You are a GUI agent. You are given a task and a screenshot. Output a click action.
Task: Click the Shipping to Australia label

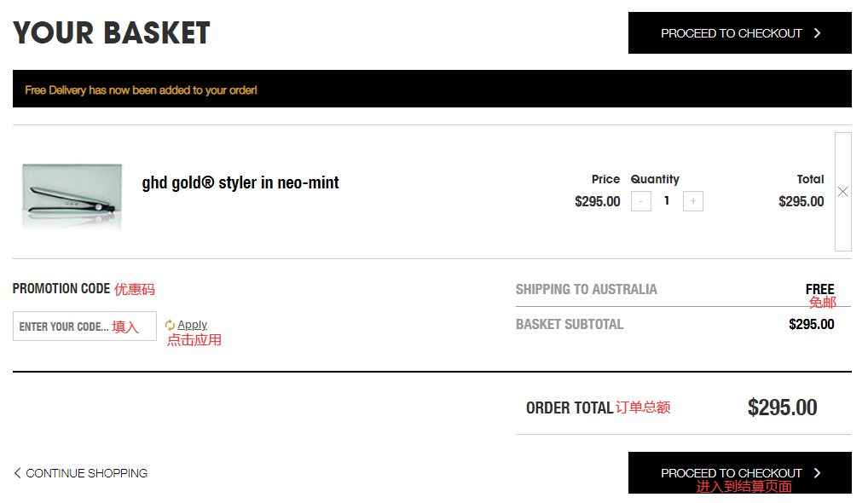pos(586,289)
